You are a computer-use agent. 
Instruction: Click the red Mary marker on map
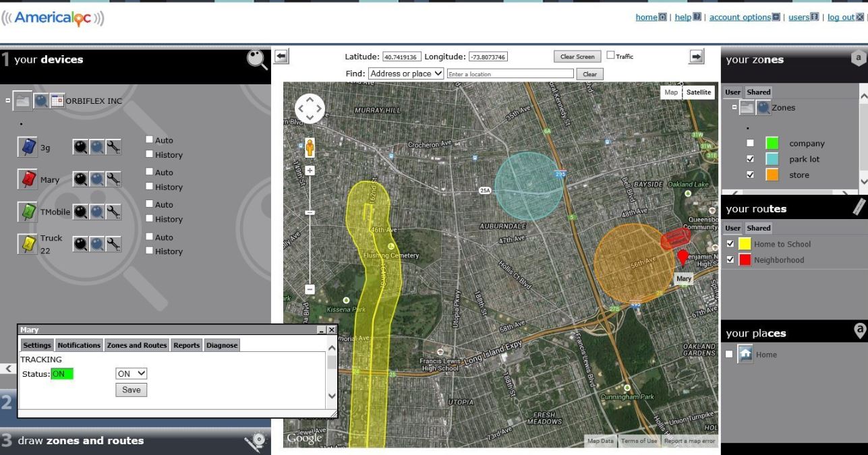click(x=683, y=257)
